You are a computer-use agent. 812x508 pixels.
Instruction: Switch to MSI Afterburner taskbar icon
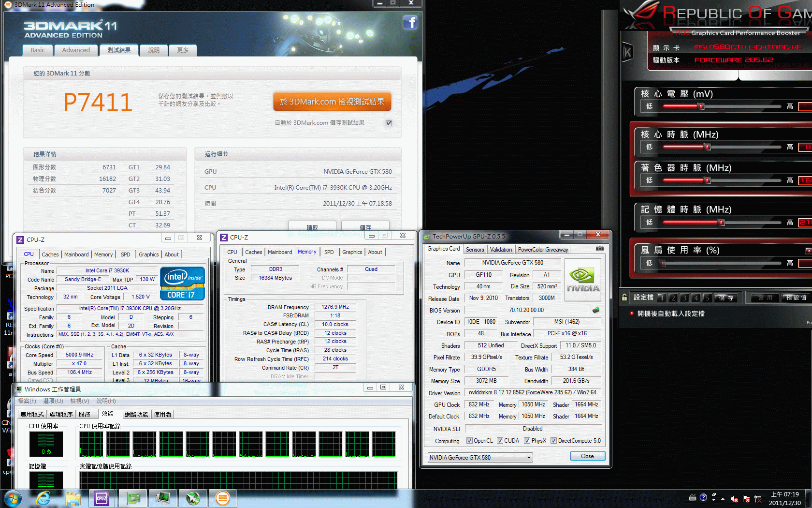pyautogui.click(x=192, y=498)
